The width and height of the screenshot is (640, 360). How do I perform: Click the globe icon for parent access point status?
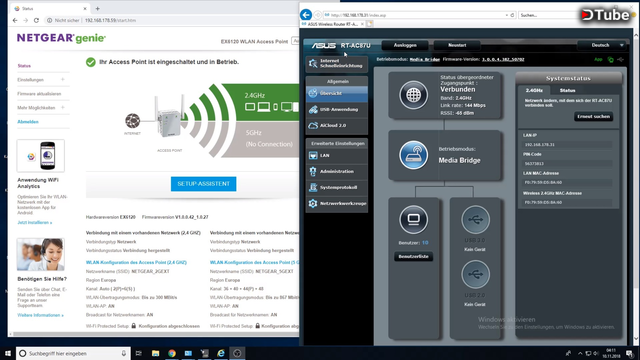pos(413,95)
